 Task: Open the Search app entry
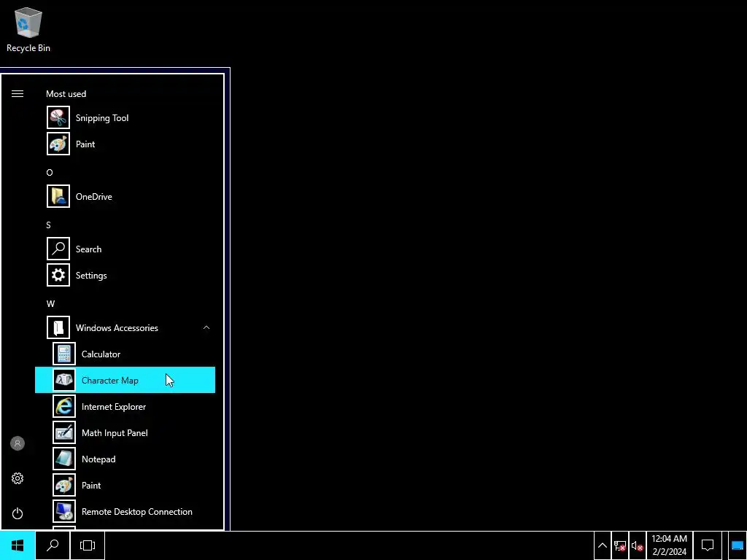point(125,249)
